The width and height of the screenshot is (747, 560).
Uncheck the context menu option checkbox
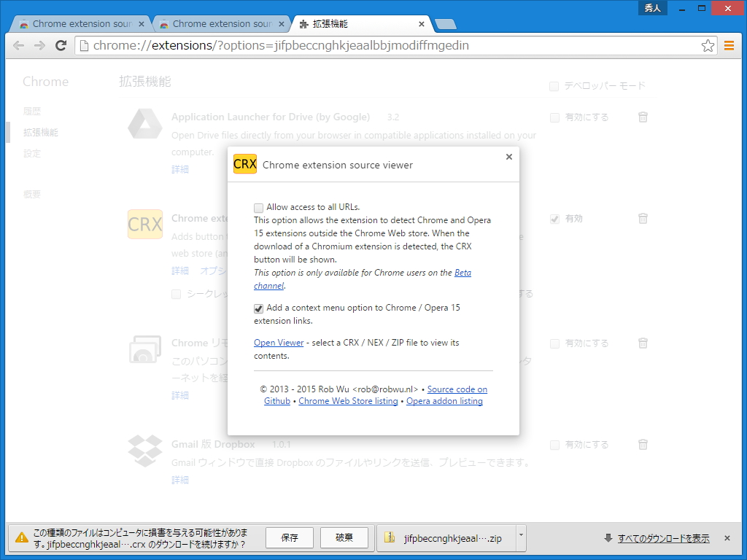(258, 308)
